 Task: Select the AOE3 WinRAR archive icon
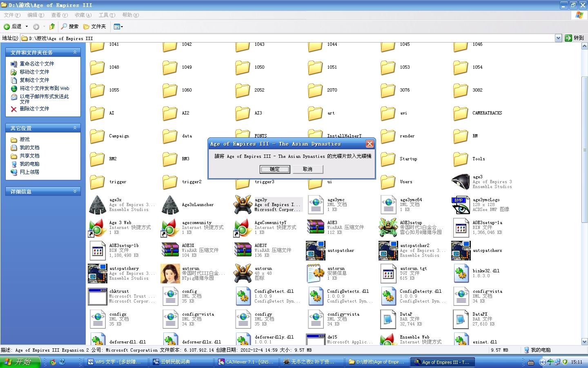316,228
